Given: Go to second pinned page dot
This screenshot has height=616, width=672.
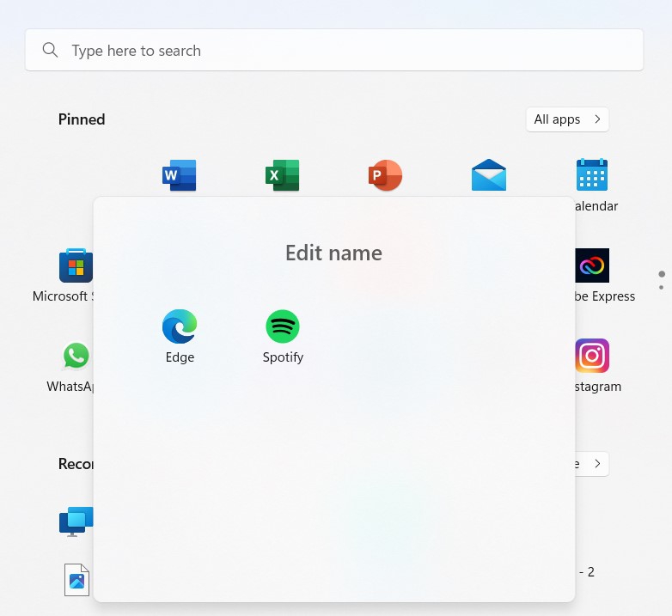Looking at the screenshot, I should (x=662, y=288).
